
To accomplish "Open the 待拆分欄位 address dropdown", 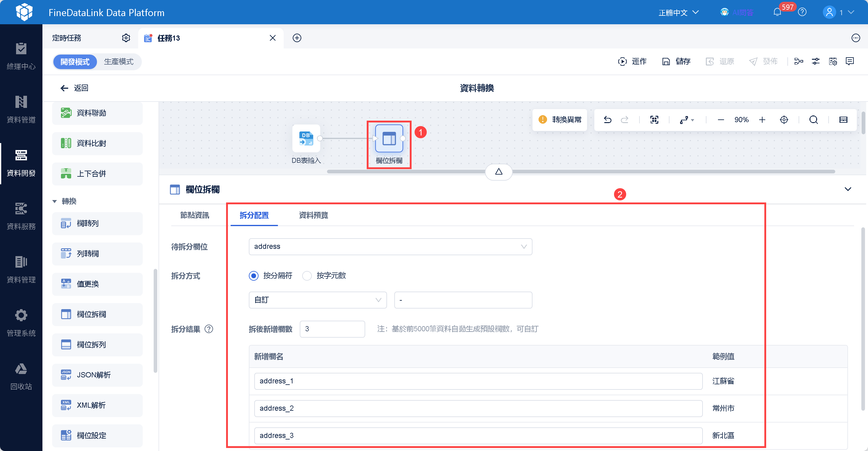I will pyautogui.click(x=390, y=246).
